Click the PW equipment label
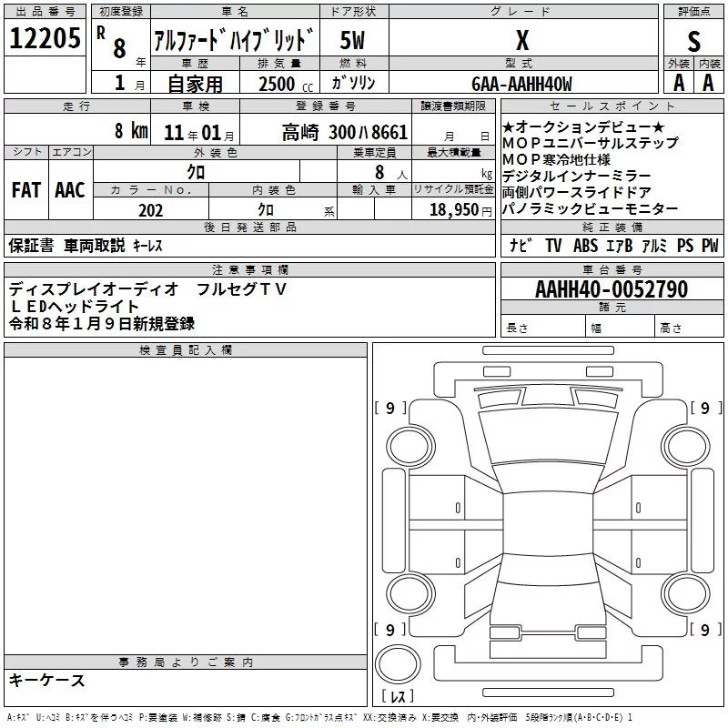 pyautogui.click(x=709, y=245)
